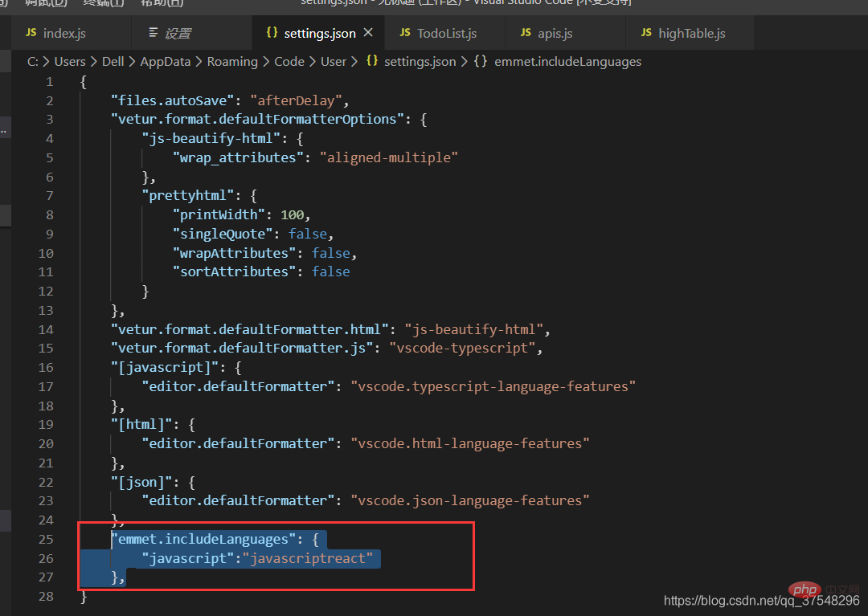Click line number 1 in gutter
Image resolution: width=868 pixels, height=616 pixels.
[50, 82]
